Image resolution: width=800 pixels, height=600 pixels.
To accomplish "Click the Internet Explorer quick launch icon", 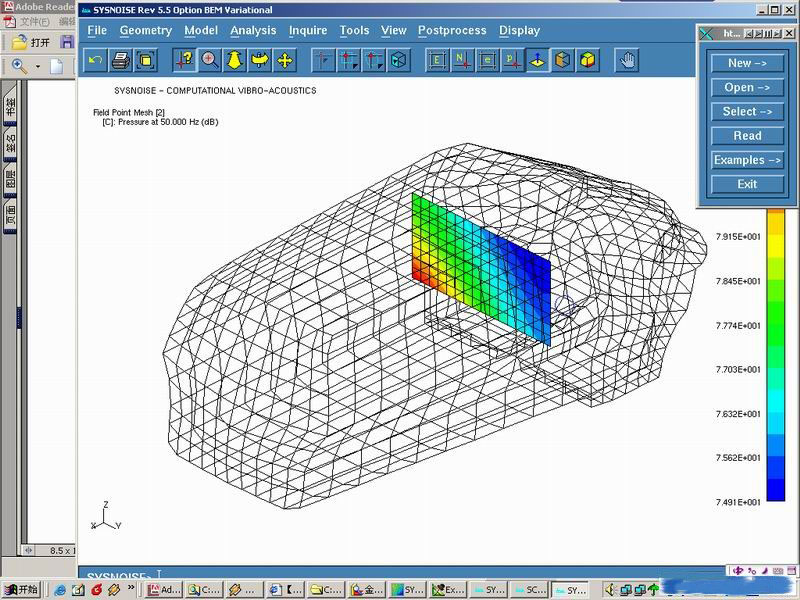I will tap(60, 590).
